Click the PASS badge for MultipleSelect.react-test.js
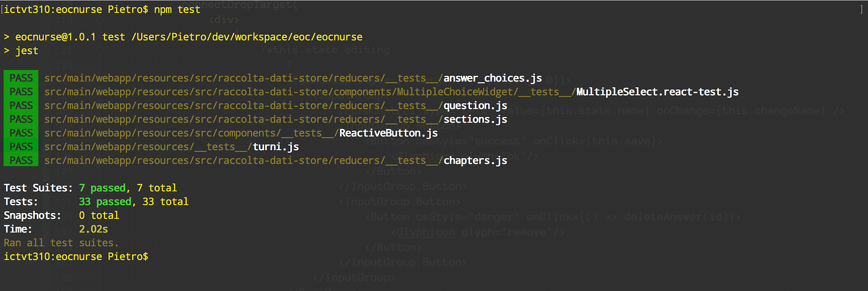 [21, 92]
